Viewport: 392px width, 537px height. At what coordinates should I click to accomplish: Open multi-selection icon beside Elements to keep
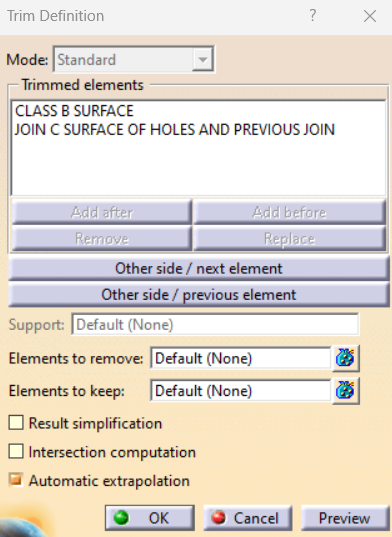coord(345,391)
